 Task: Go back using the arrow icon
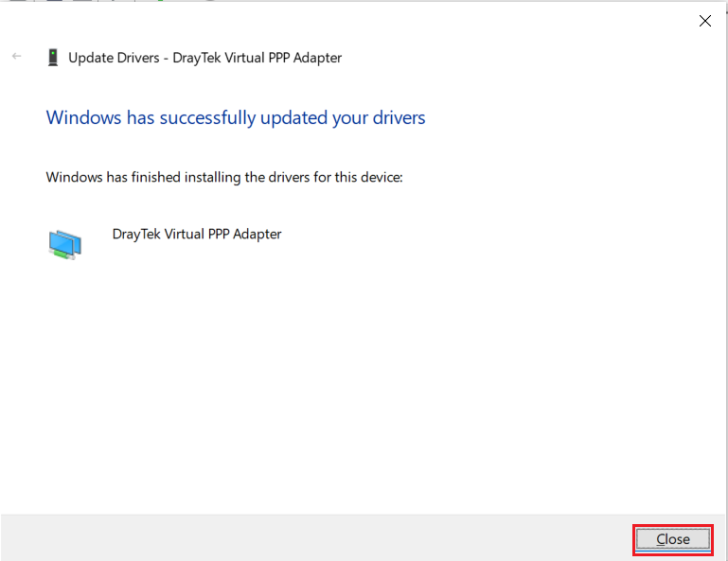coord(17,56)
